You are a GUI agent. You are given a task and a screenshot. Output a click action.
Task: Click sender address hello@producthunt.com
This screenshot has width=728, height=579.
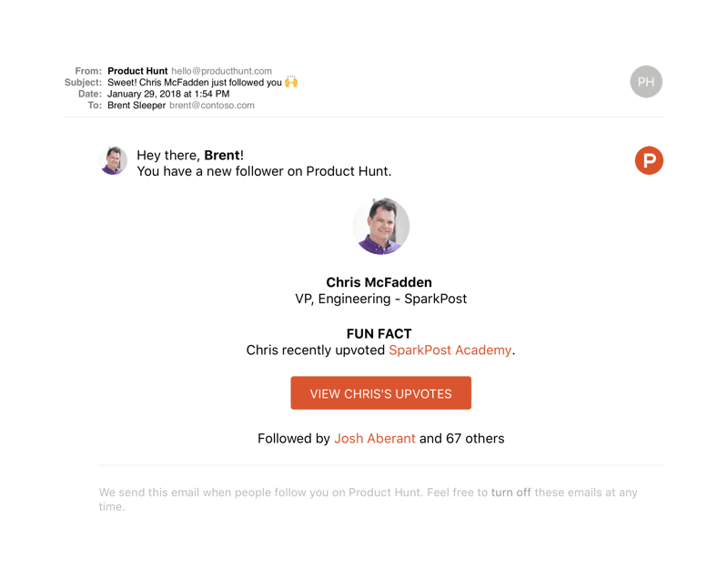click(221, 71)
